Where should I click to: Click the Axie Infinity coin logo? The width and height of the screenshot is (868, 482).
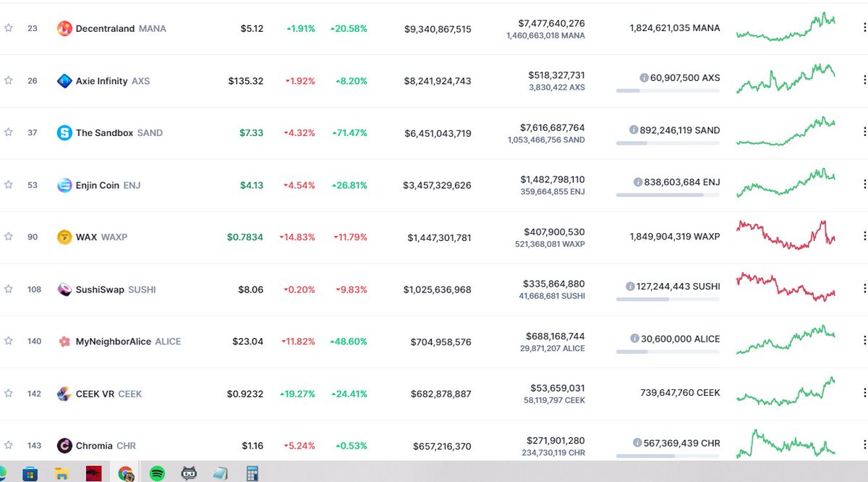pyautogui.click(x=64, y=81)
